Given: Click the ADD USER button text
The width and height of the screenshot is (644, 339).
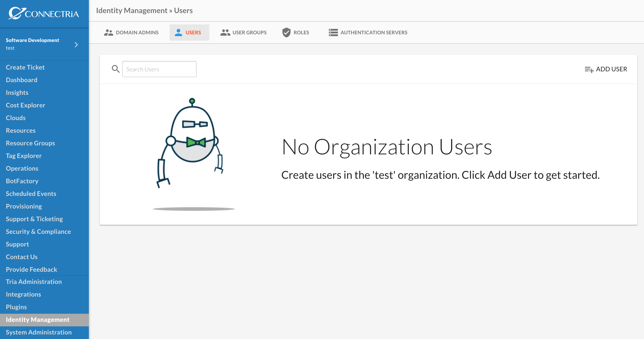Looking at the screenshot, I should [612, 69].
